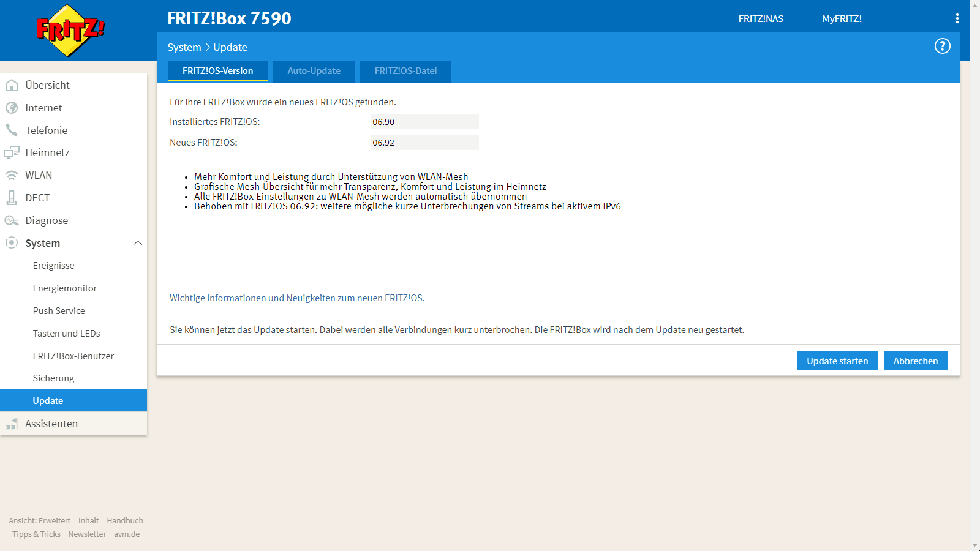
Task: Open the Tipps & Tricks footer link
Action: [x=37, y=534]
